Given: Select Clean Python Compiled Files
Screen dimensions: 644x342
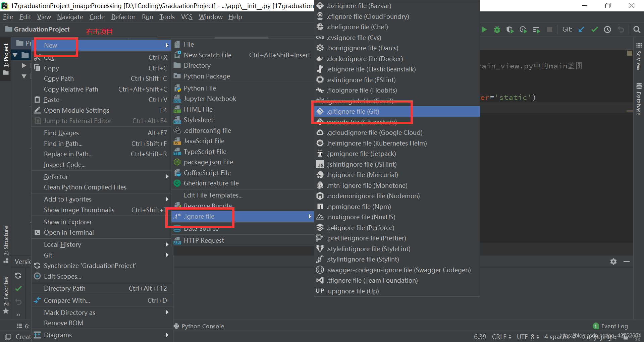Looking at the screenshot, I should pos(102,187).
